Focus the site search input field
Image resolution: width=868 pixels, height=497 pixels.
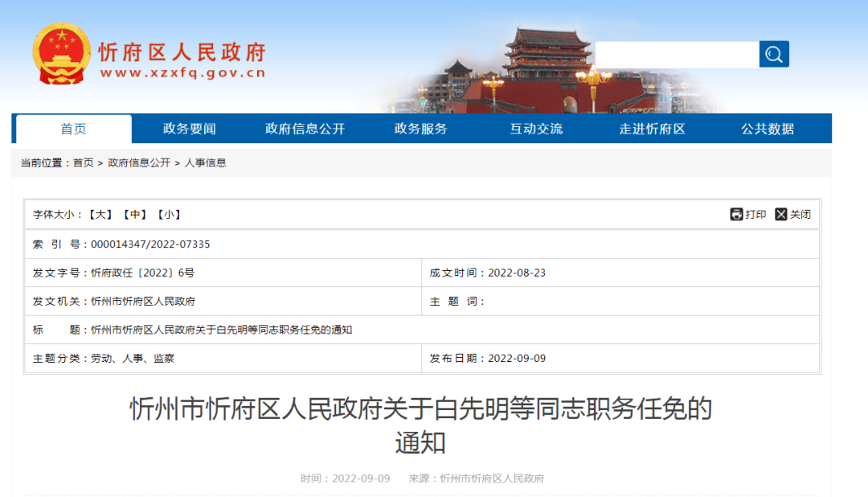(677, 55)
